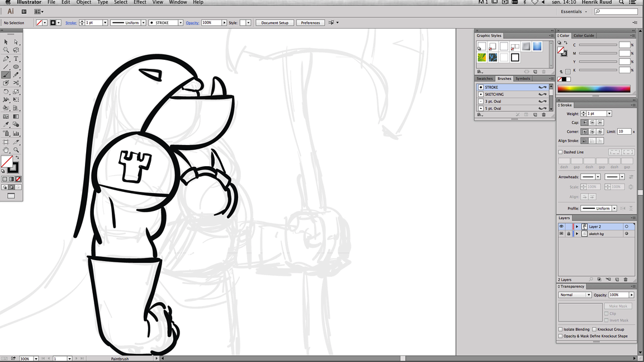Viewport: 644px width, 362px height.
Task: Open Spotlight search in macOS menu bar
Action: [x=622, y=2]
